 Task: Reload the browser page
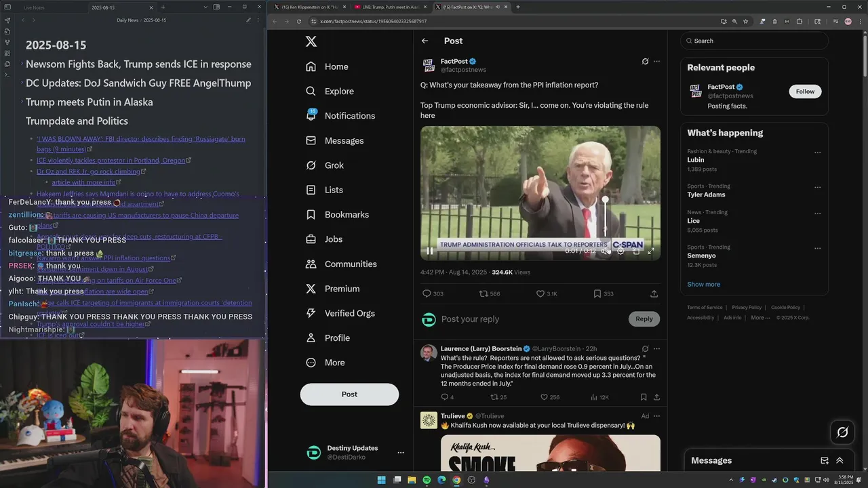pos(298,22)
